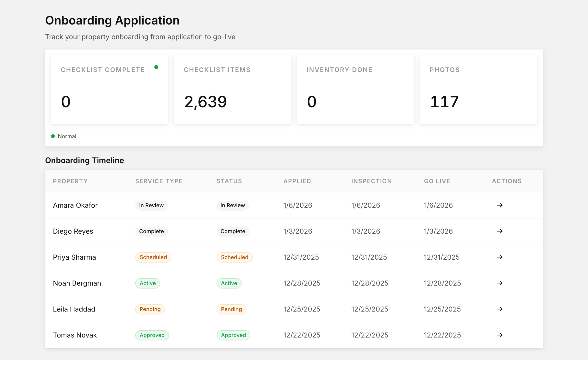The width and height of the screenshot is (588, 386).
Task: Click Tomas Novak go live date 12/22/2025
Action: pos(442,335)
